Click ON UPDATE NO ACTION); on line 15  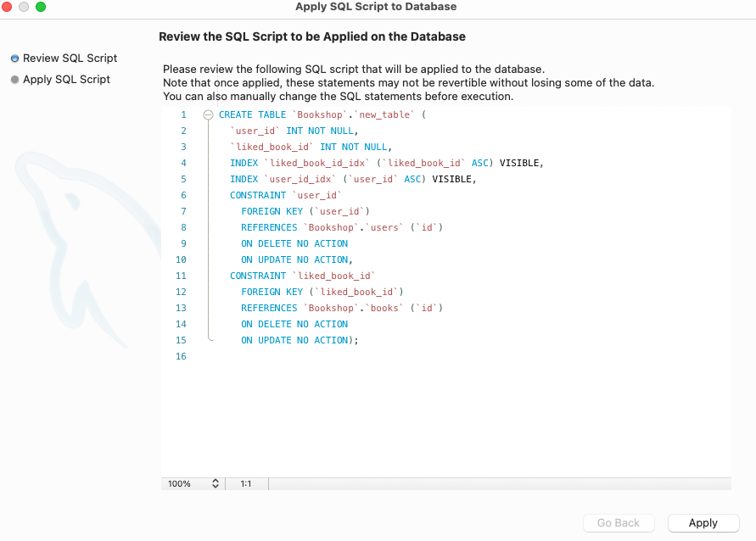300,341
